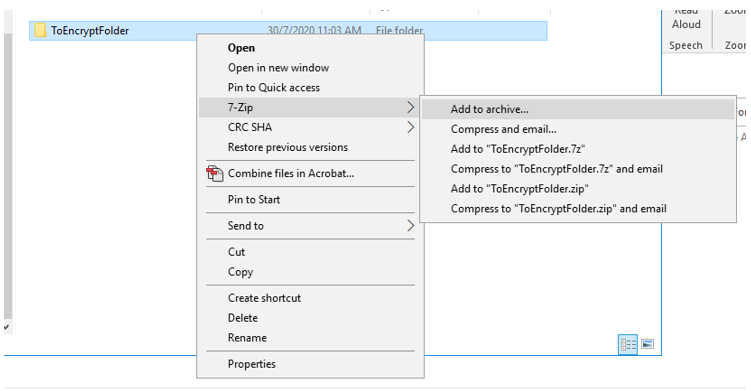
Task: Choose Delete from the context menu
Action: pyautogui.click(x=310, y=318)
